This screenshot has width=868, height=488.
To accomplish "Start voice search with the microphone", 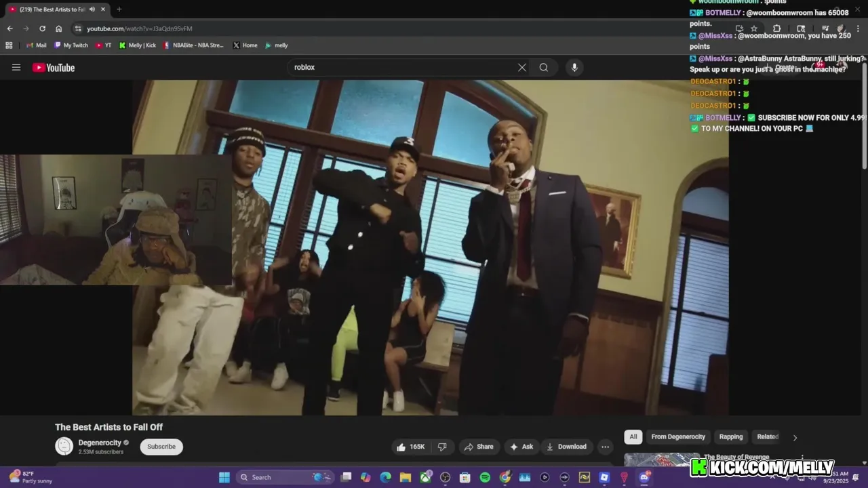I will (574, 67).
